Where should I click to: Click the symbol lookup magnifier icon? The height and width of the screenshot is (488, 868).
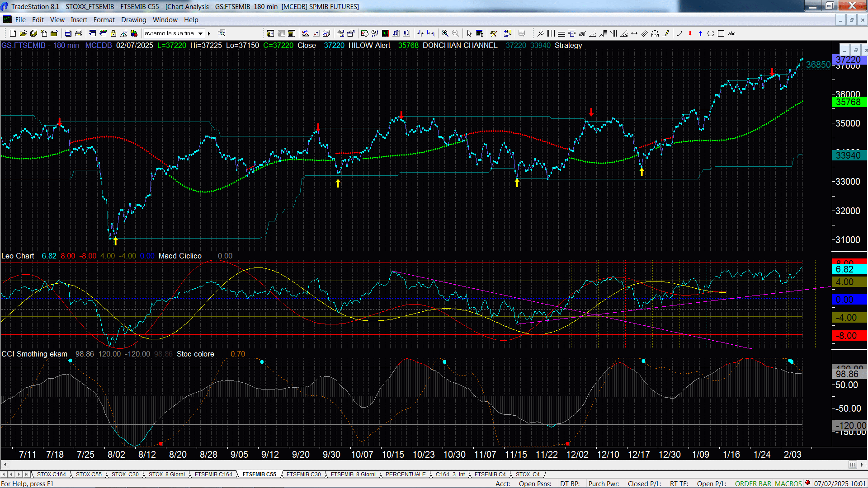pos(222,33)
